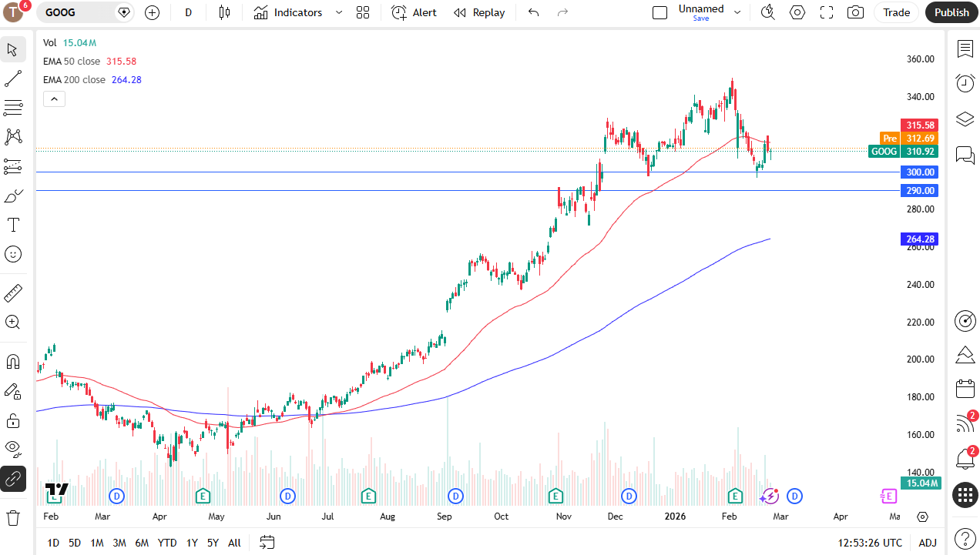Open the products grid menu
Screen dimensions: 980x555
[965, 495]
